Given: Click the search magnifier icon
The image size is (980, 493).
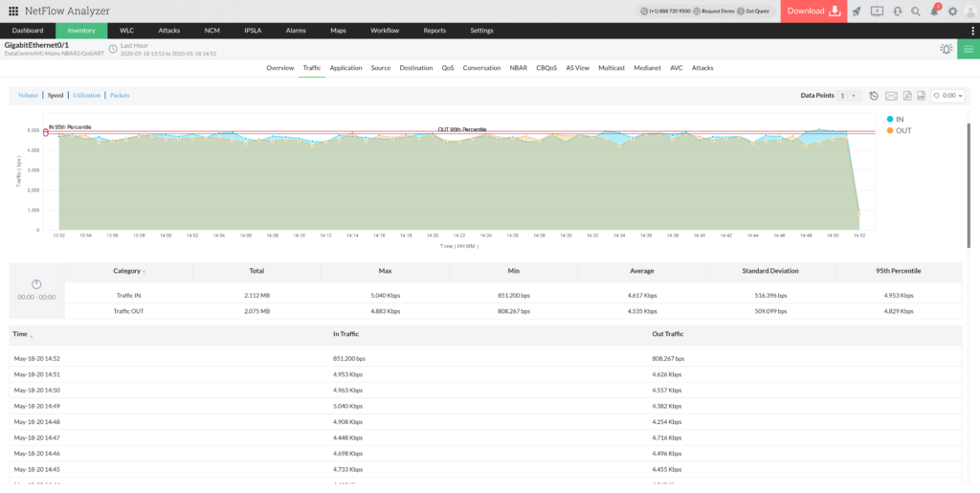Looking at the screenshot, I should (916, 11).
